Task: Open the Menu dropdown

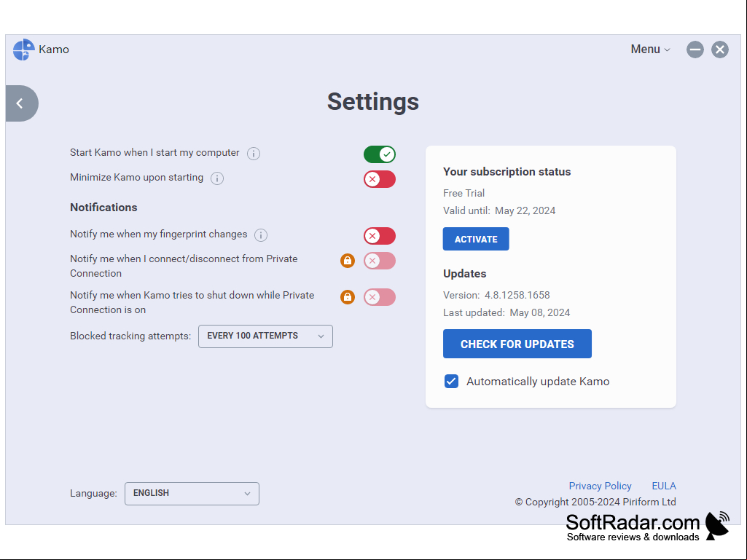Action: (650, 49)
